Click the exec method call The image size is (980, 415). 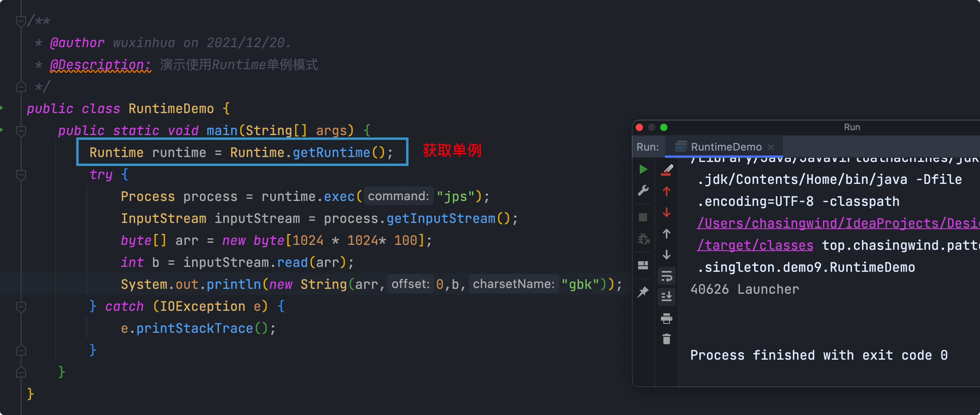(339, 197)
